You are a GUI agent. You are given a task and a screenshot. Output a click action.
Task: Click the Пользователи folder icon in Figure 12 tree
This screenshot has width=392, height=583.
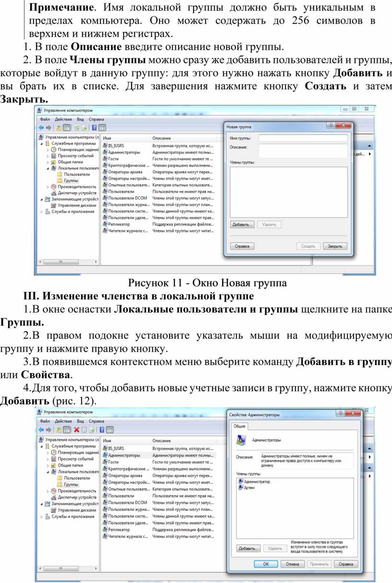pyautogui.click(x=60, y=478)
